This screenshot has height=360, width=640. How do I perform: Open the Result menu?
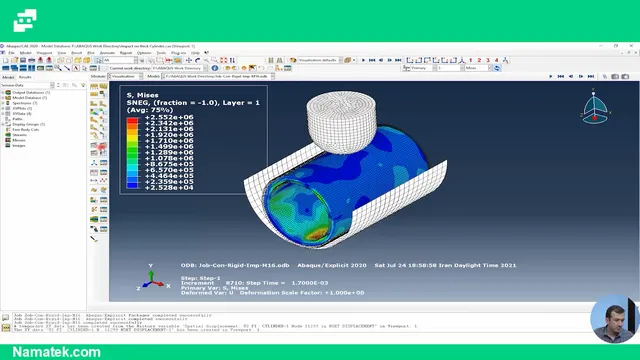coord(77,53)
